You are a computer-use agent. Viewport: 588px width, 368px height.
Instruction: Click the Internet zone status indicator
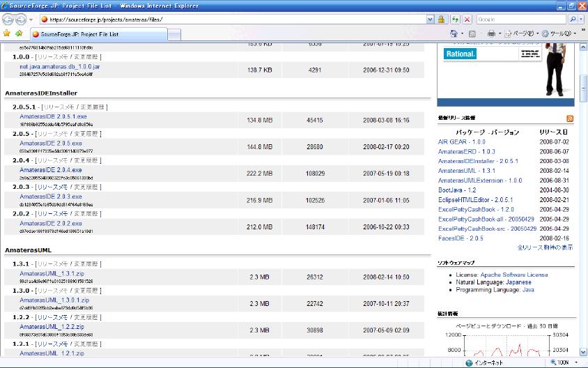pos(484,362)
